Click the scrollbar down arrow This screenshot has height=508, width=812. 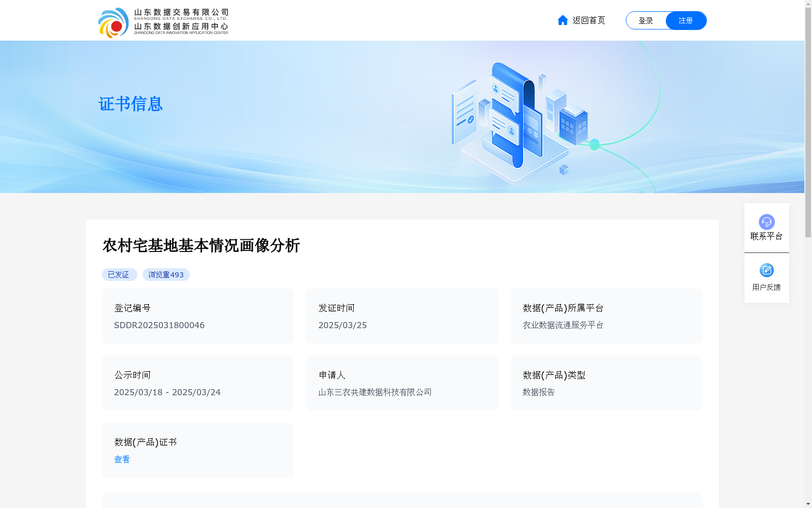click(808, 503)
